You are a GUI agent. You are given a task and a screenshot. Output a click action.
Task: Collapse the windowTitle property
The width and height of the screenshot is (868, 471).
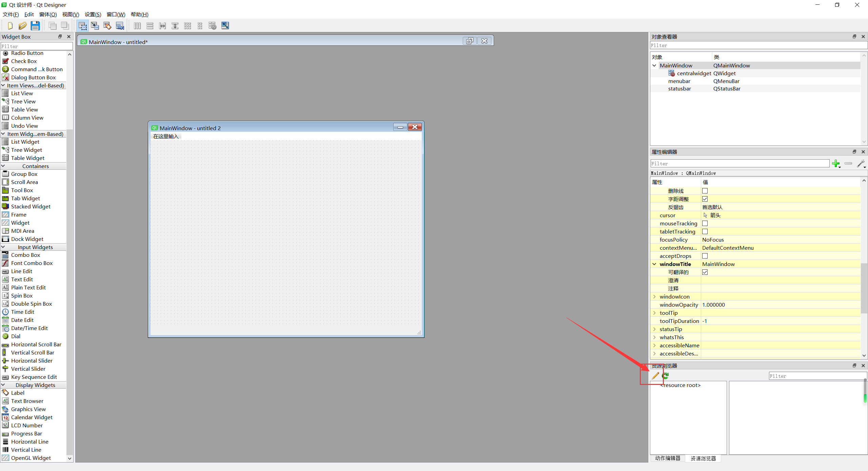coord(654,264)
